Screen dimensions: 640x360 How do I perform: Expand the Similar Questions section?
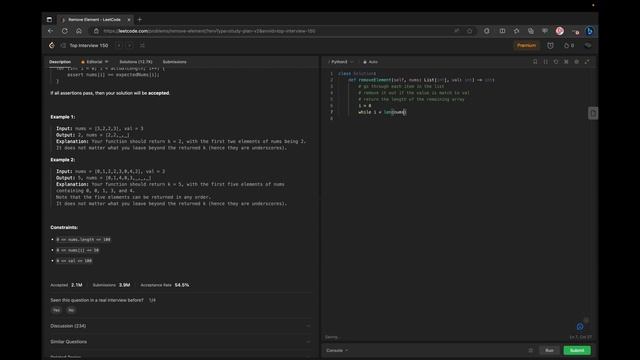[180, 342]
